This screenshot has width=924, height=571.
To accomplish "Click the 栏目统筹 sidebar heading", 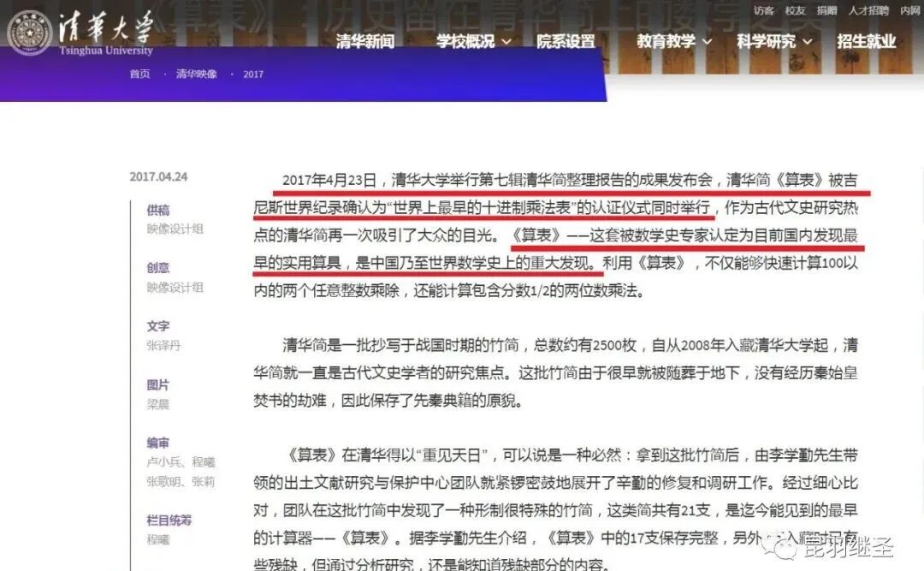I will pyautogui.click(x=169, y=520).
